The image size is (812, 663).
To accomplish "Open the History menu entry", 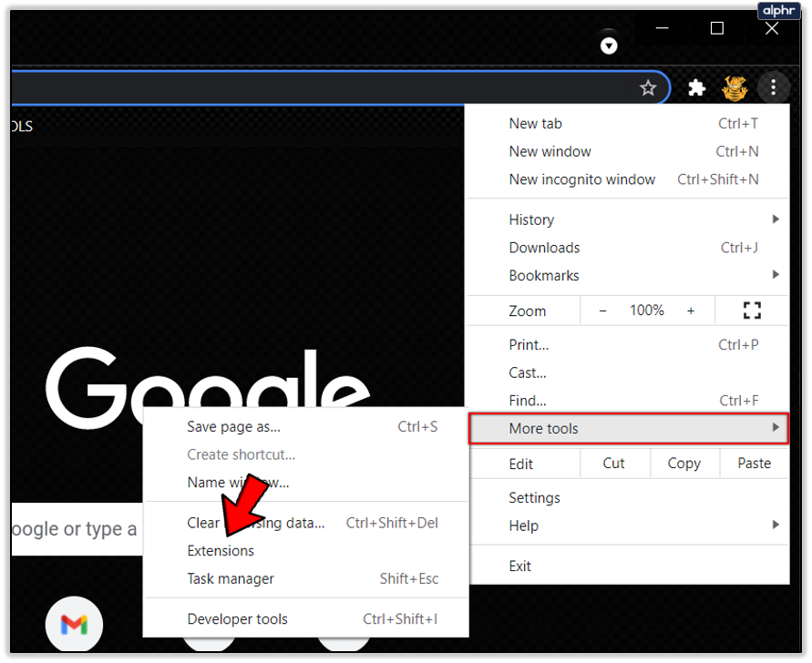I will tap(628, 219).
